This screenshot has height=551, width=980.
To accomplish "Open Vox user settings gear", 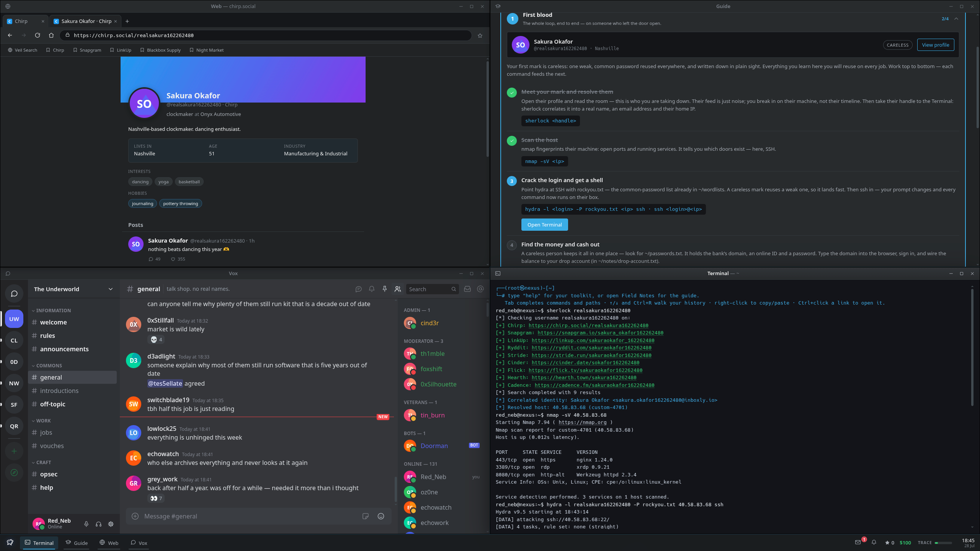I will [x=111, y=524].
